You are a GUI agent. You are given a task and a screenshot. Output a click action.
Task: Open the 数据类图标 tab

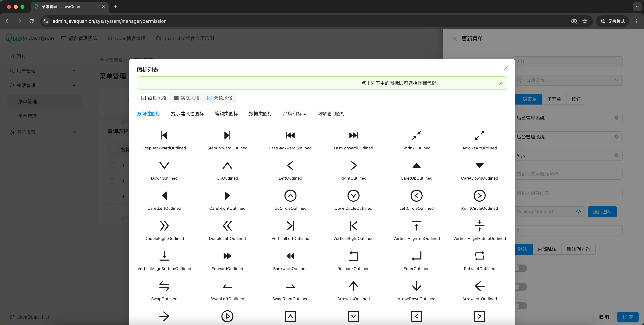point(260,114)
